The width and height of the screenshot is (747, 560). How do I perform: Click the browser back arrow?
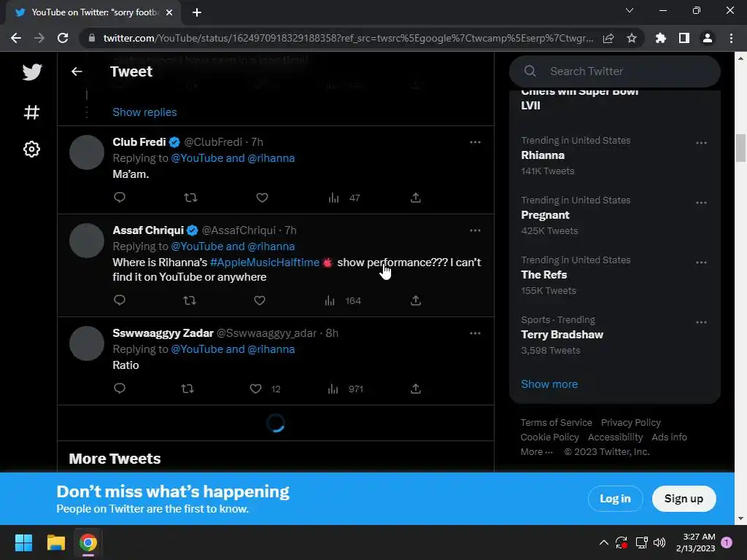click(16, 38)
